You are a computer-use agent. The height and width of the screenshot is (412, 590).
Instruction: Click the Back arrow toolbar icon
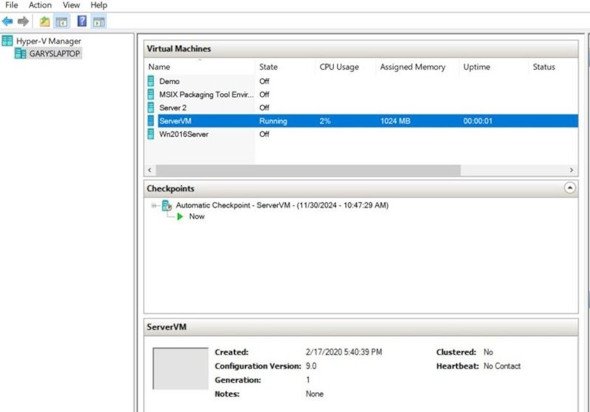click(7, 21)
